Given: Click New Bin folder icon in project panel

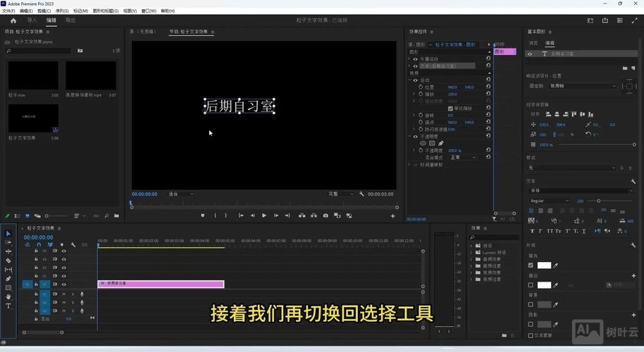Looking at the screenshot, I should [117, 216].
